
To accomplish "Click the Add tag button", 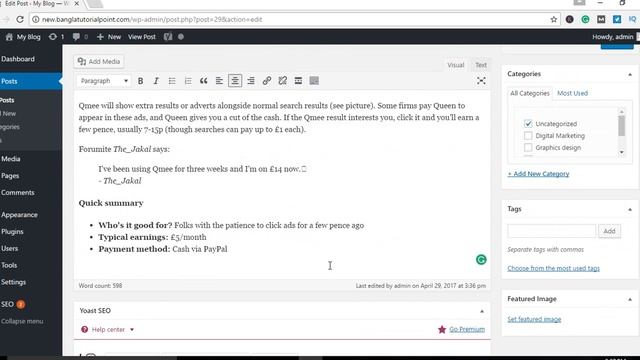I will pos(609,231).
